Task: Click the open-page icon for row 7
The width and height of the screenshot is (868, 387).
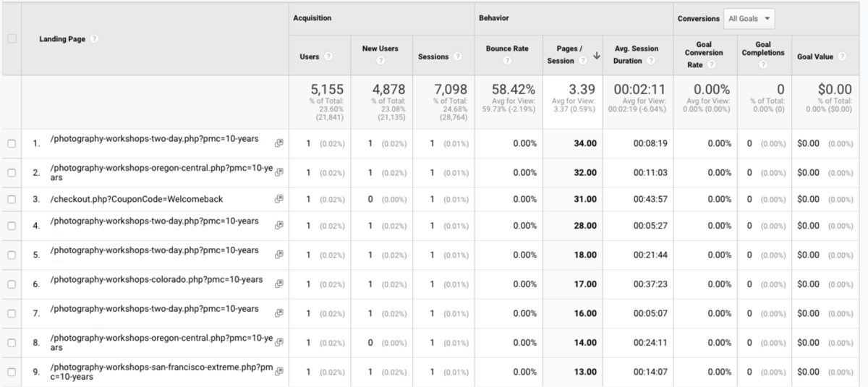Action: click(278, 313)
